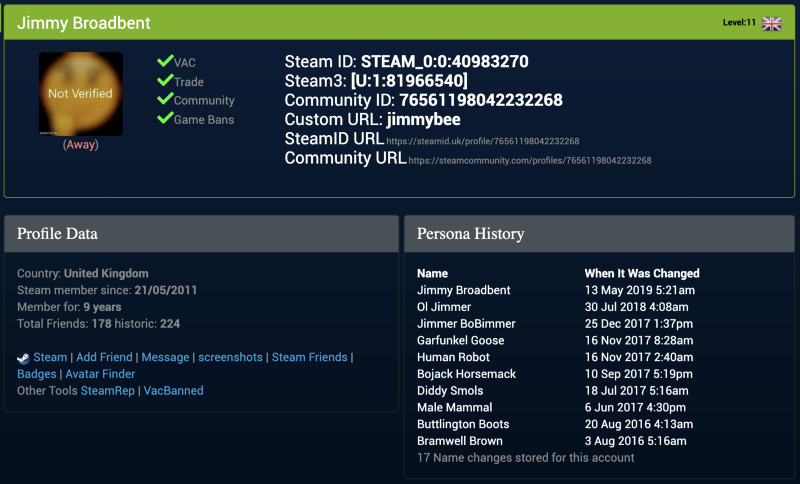Click the green Trade checkmark icon

165,80
